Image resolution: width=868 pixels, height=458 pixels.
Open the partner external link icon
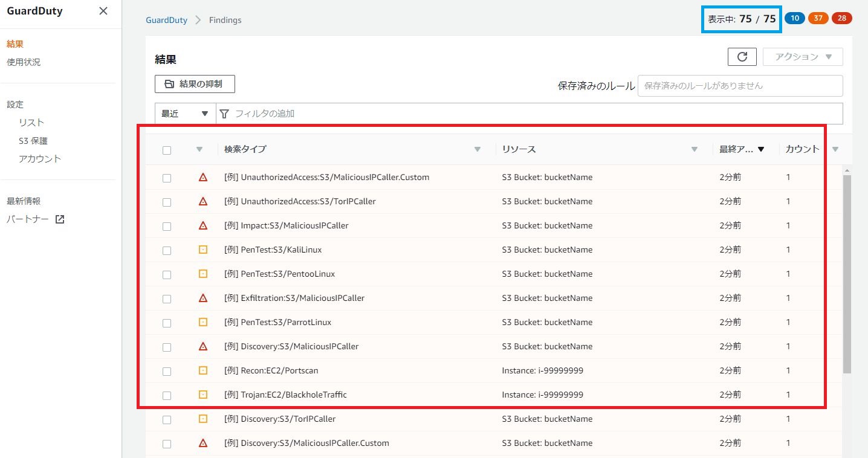pyautogui.click(x=60, y=219)
